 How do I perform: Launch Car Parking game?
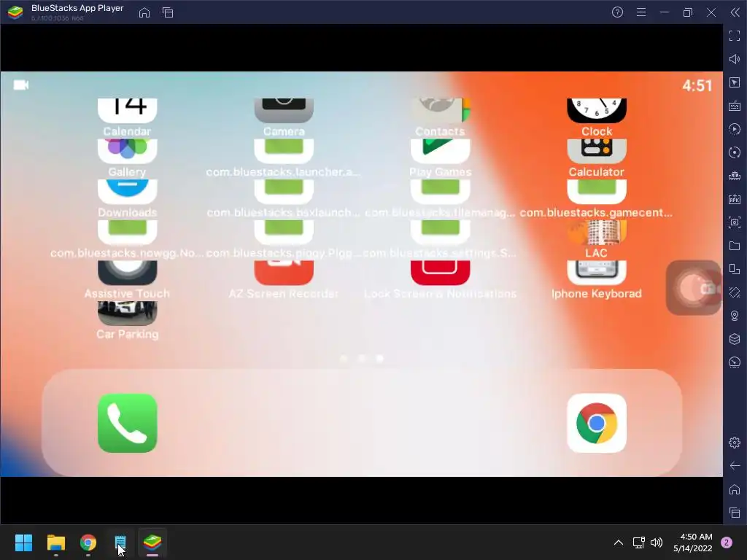pyautogui.click(x=127, y=313)
